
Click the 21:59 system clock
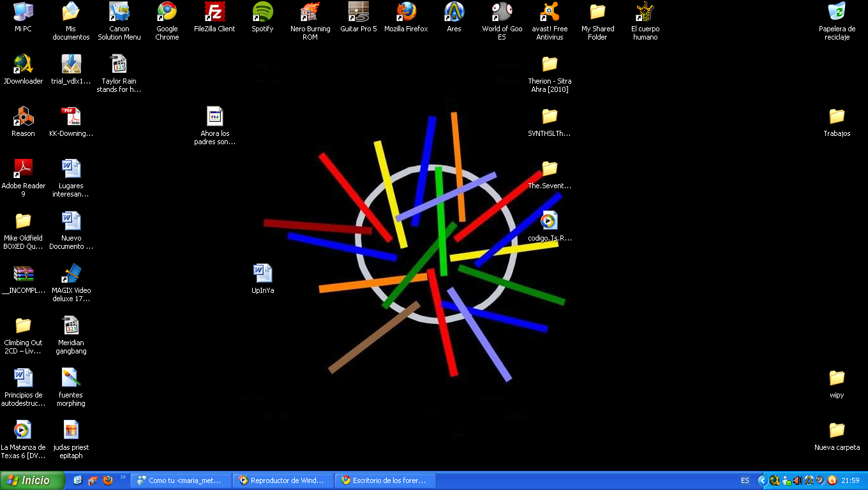tap(850, 480)
